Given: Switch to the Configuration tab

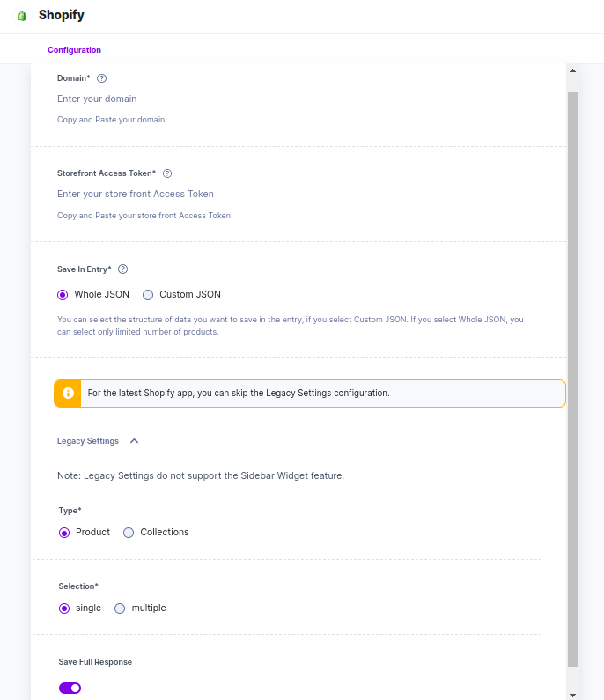Looking at the screenshot, I should (74, 50).
